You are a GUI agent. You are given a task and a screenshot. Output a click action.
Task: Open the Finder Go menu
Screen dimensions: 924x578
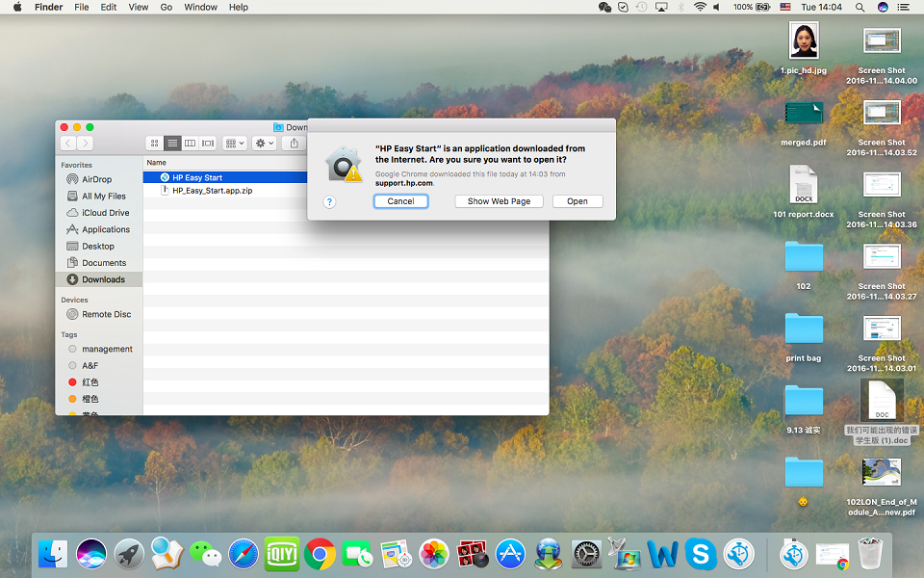pyautogui.click(x=167, y=7)
